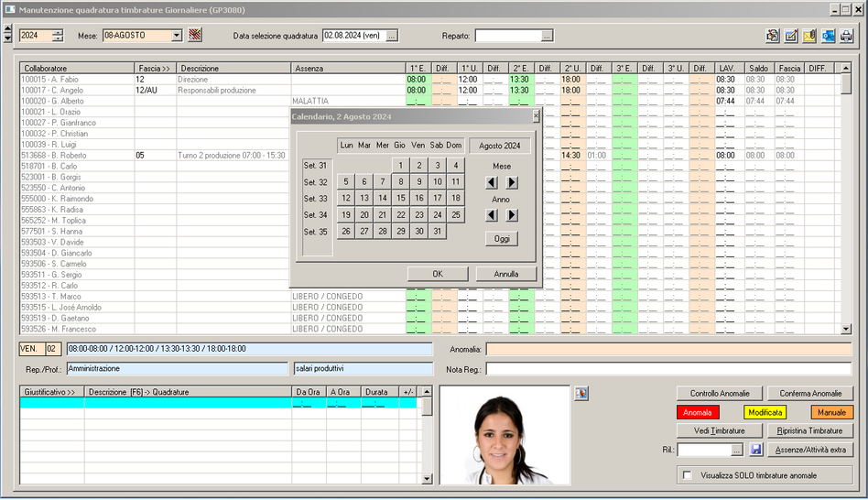Go to the previous year in calendar
The image size is (868, 500).
492,215
